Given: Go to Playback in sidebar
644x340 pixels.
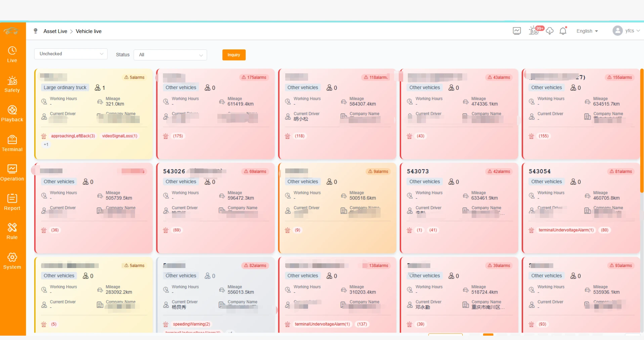Looking at the screenshot, I should point(12,114).
